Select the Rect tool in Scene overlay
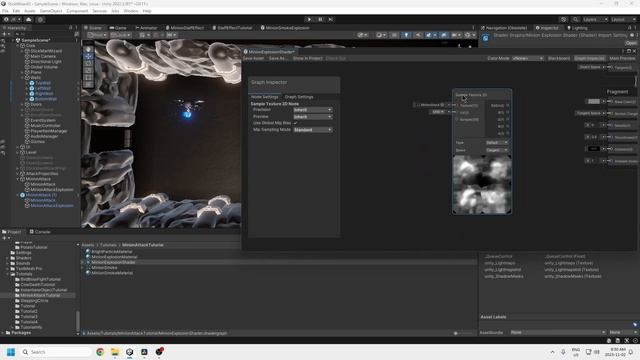 coord(88,77)
